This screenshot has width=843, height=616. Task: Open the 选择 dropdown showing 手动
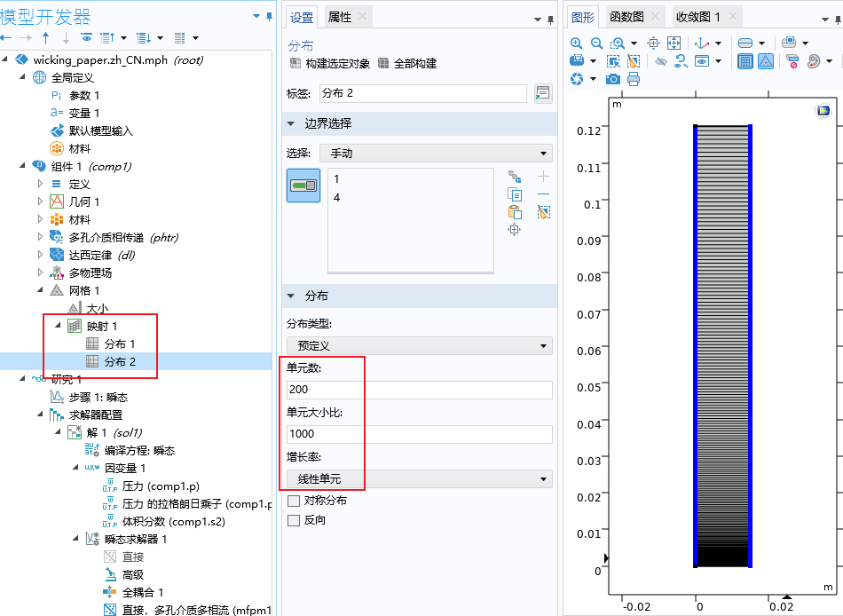[419, 154]
